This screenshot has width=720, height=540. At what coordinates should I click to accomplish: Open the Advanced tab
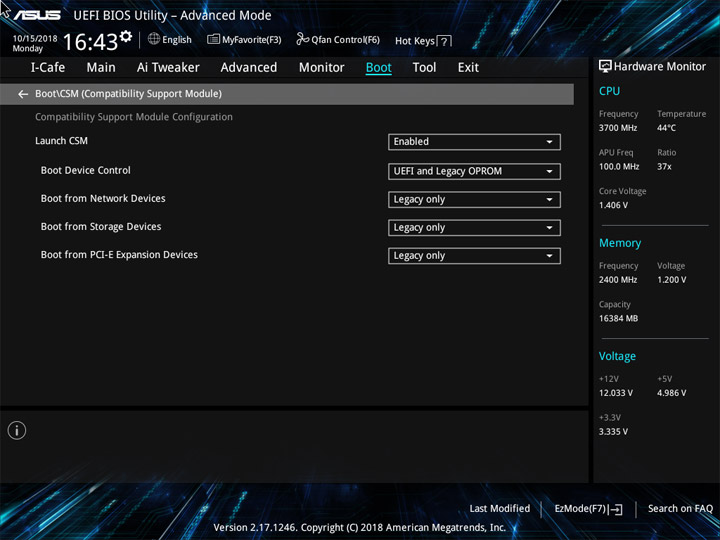coord(249,68)
